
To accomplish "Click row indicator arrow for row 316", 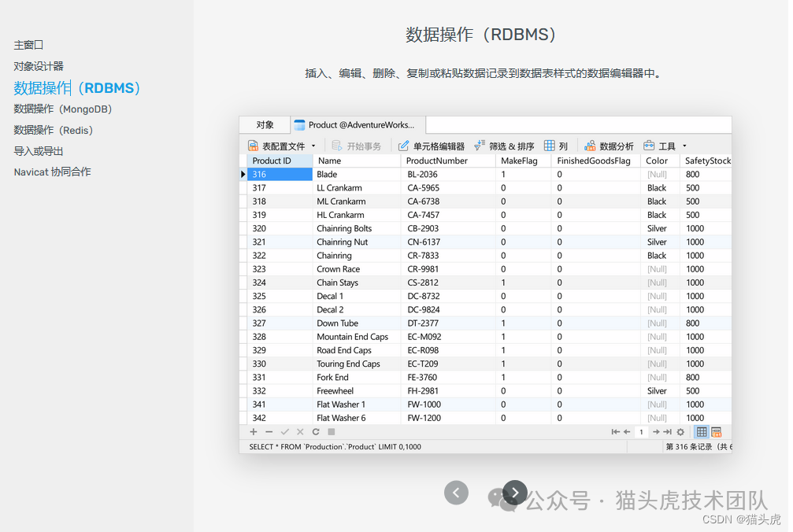I will [x=243, y=174].
